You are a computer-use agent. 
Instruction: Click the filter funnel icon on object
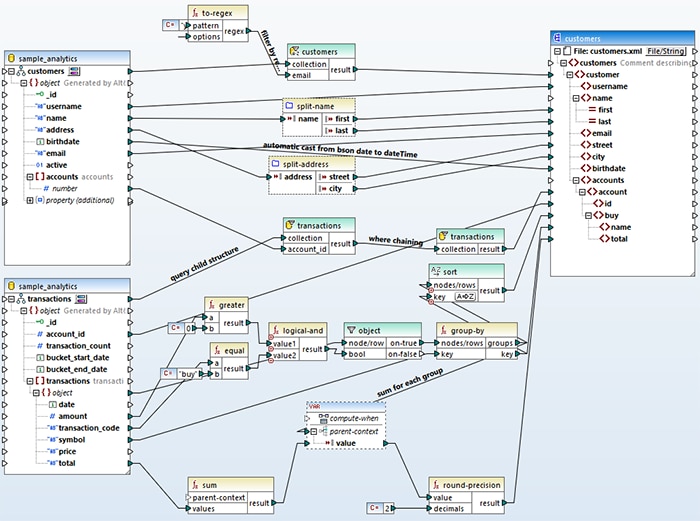pyautogui.click(x=350, y=329)
